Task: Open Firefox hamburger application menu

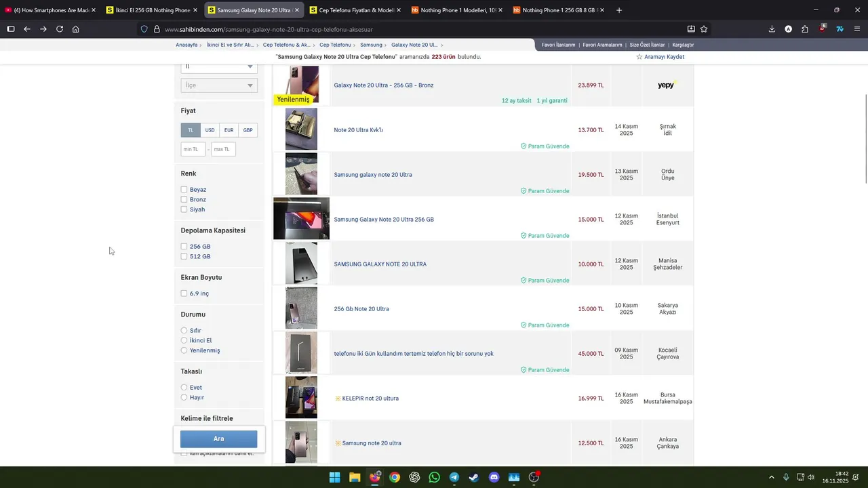Action: coord(857,29)
